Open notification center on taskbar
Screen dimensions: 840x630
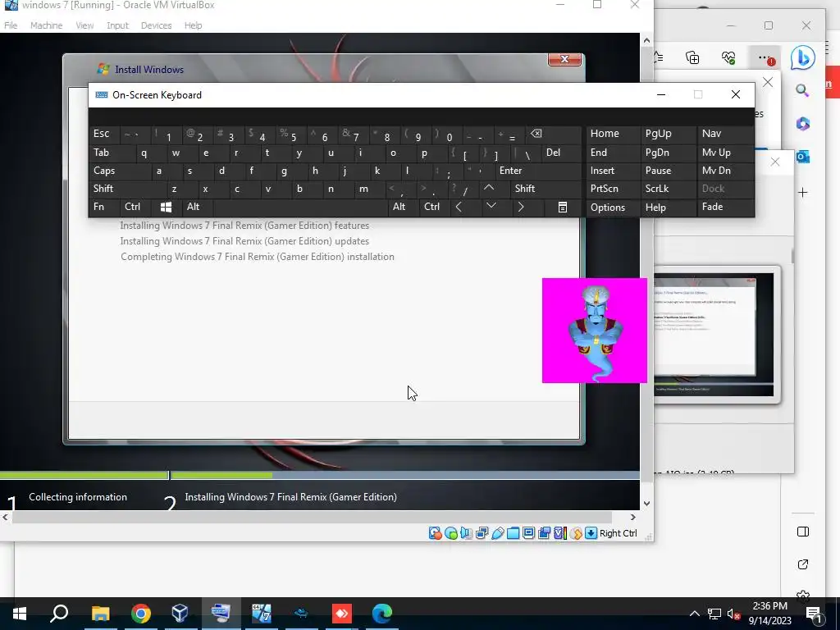(813, 614)
